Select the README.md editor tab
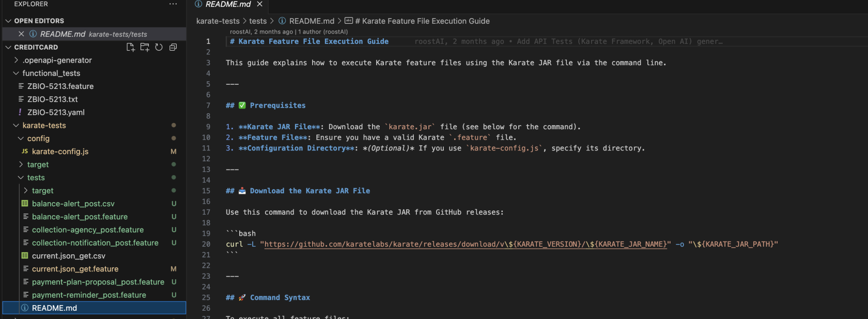Viewport: 868px width, 319px height. tap(228, 4)
